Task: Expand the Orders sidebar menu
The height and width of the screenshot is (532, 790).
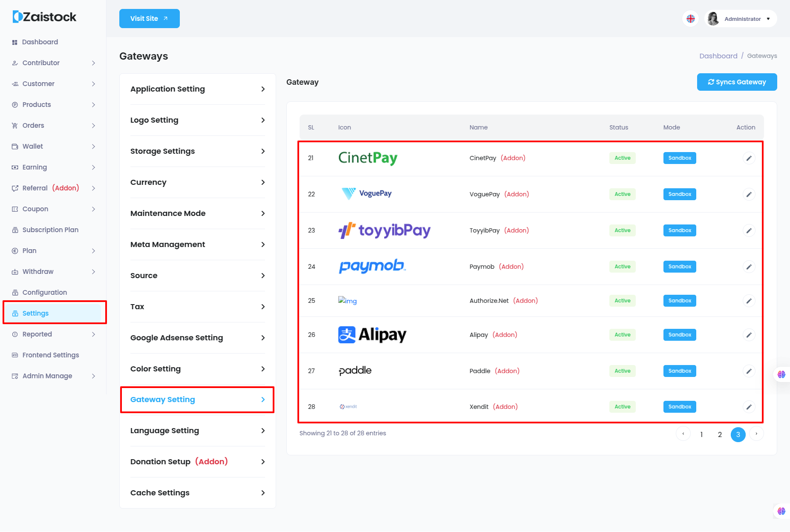Action: 53,126
